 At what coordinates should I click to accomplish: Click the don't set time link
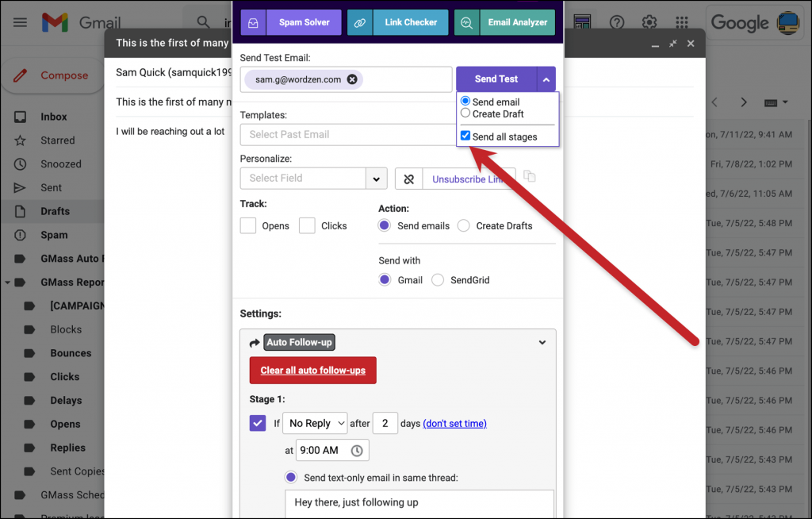[454, 423]
